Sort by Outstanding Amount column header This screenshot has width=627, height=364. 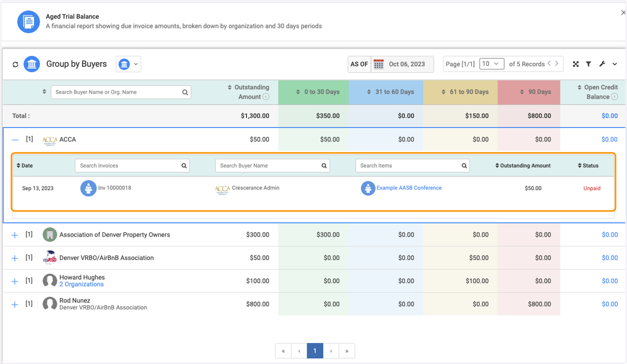[x=249, y=92]
